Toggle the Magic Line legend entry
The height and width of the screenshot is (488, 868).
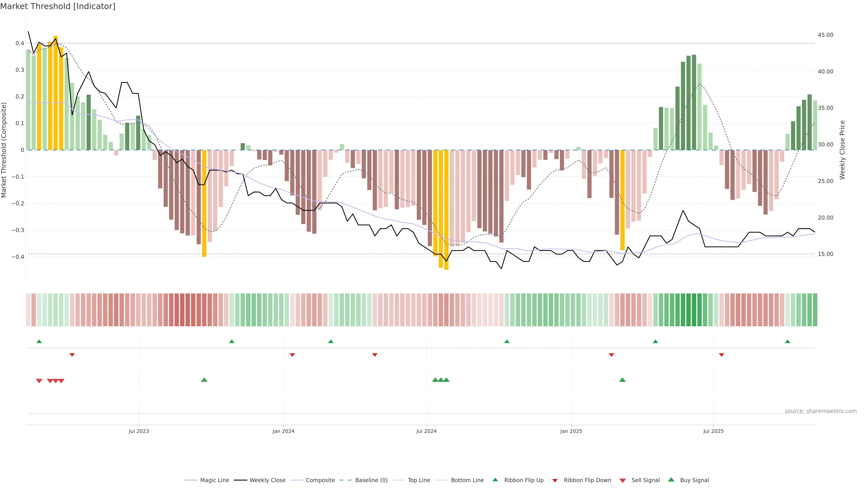tap(214, 480)
